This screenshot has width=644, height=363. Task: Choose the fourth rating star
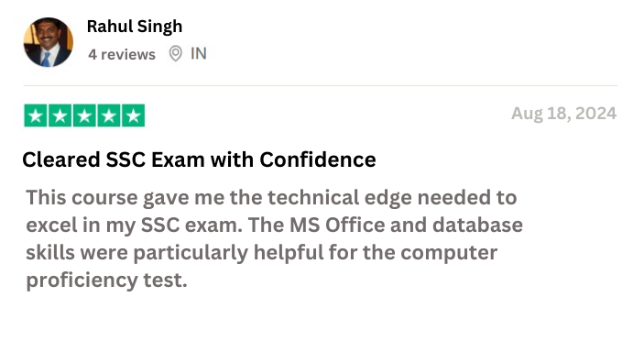[109, 115]
